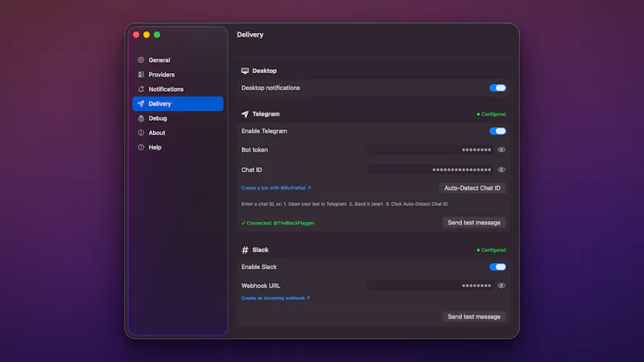Open the Help page
644x362 pixels.
tap(178, 147)
